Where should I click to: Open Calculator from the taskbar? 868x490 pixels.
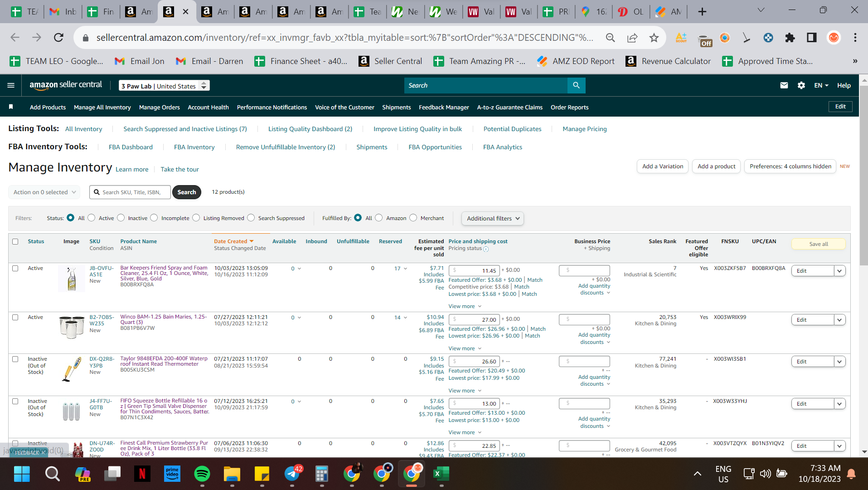tap(322, 474)
